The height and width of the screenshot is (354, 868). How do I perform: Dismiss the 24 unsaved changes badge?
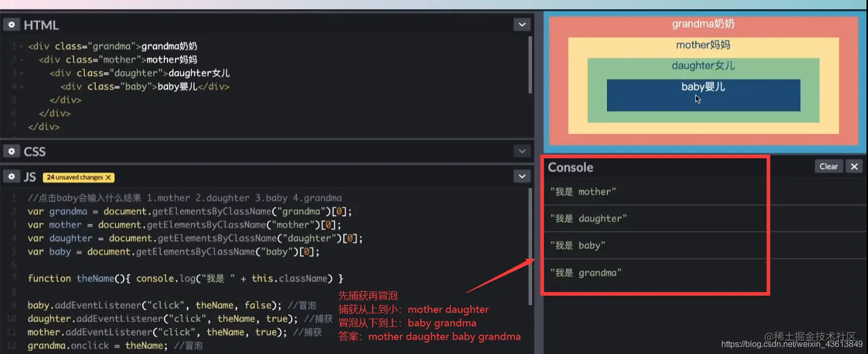pos(108,178)
